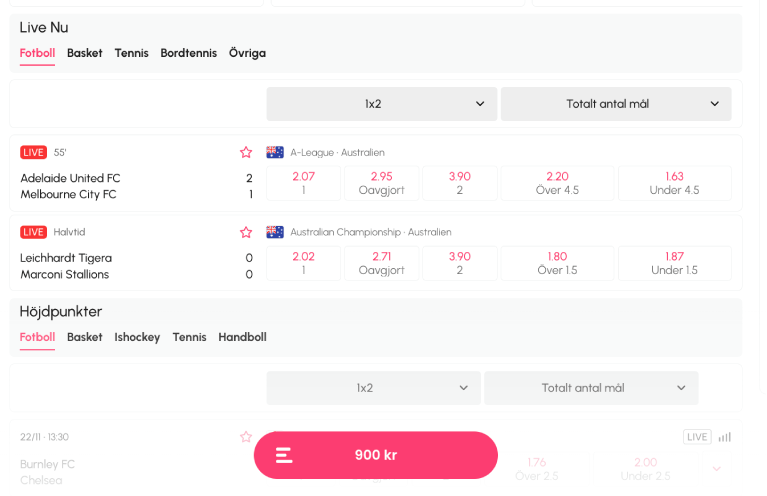This screenshot has height=496, width=767.
Task: Open the 900 kr bet slip button
Action: click(x=376, y=455)
